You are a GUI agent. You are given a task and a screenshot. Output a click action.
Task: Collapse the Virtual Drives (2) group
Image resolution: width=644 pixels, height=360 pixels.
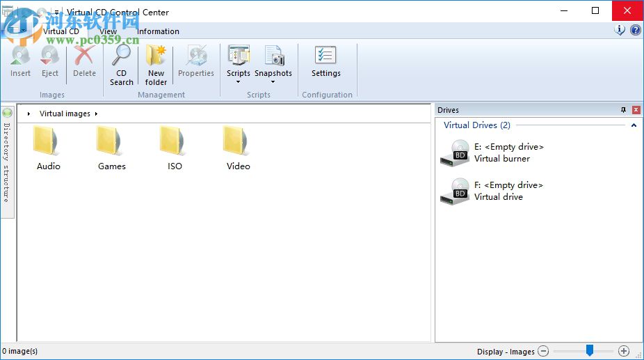tap(634, 125)
